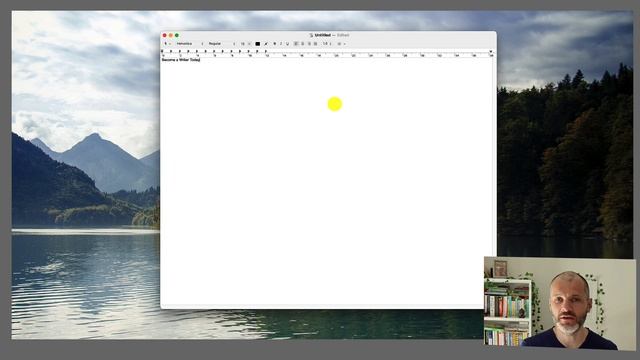Justify the text
This screenshot has width=640, height=360.
point(316,44)
